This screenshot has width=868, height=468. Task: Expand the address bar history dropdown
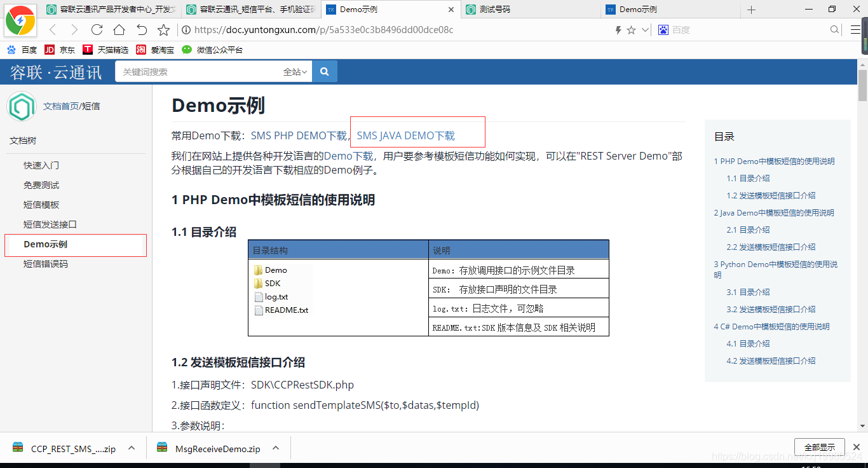645,30
